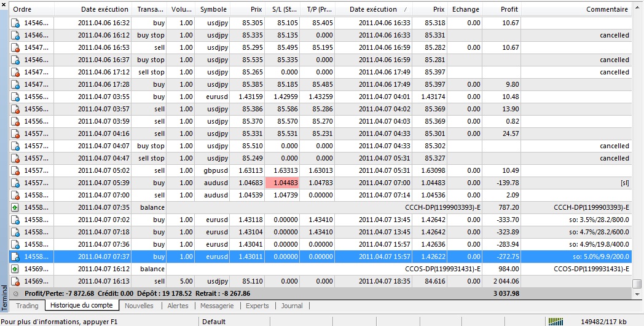Screen dimensions: 644x326
Task: Click the order icon on the highlighted eurusd row
Action: (15, 256)
